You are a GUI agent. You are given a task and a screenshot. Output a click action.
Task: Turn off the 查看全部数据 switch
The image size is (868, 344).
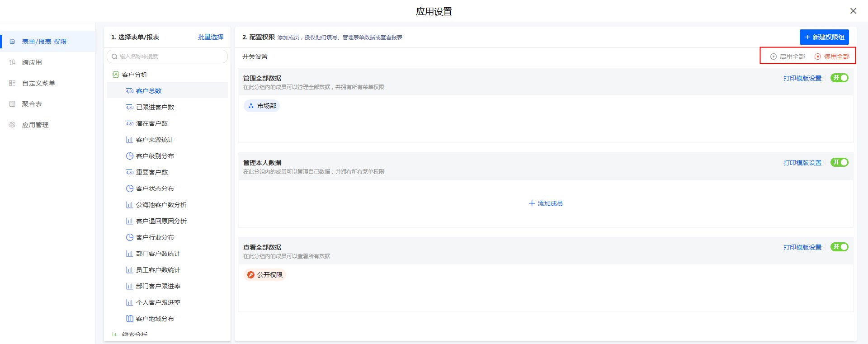pos(839,247)
